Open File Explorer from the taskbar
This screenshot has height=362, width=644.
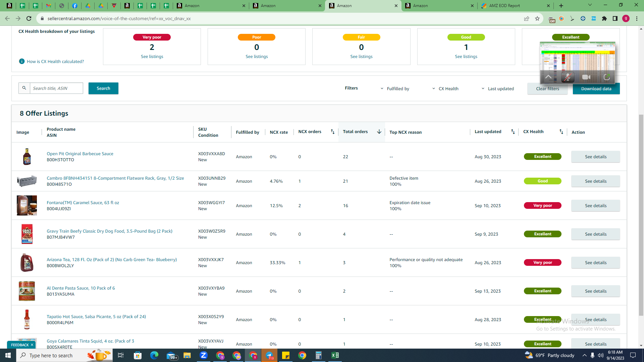pyautogui.click(x=187, y=355)
